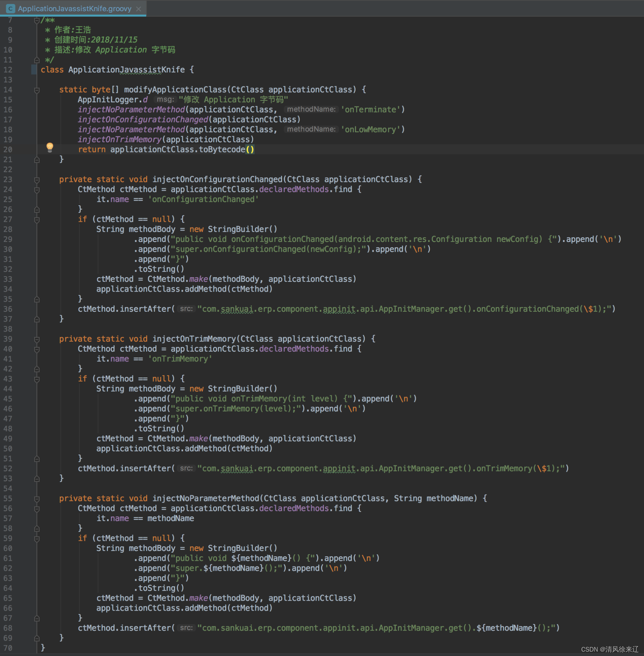This screenshot has width=644, height=656.
Task: Click 'onConfigurationChanged' string on line 25
Action: coord(203,200)
